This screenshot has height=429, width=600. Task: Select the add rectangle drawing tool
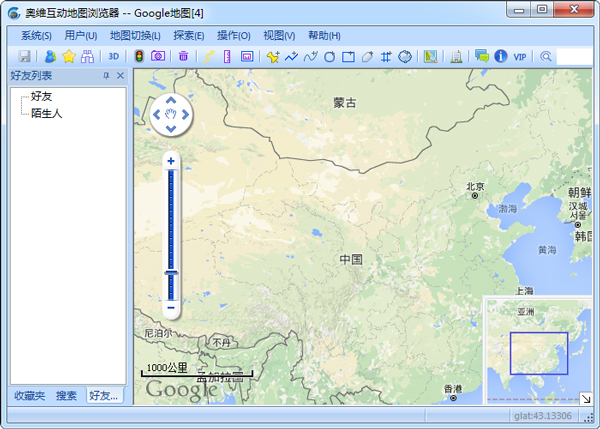(348, 57)
